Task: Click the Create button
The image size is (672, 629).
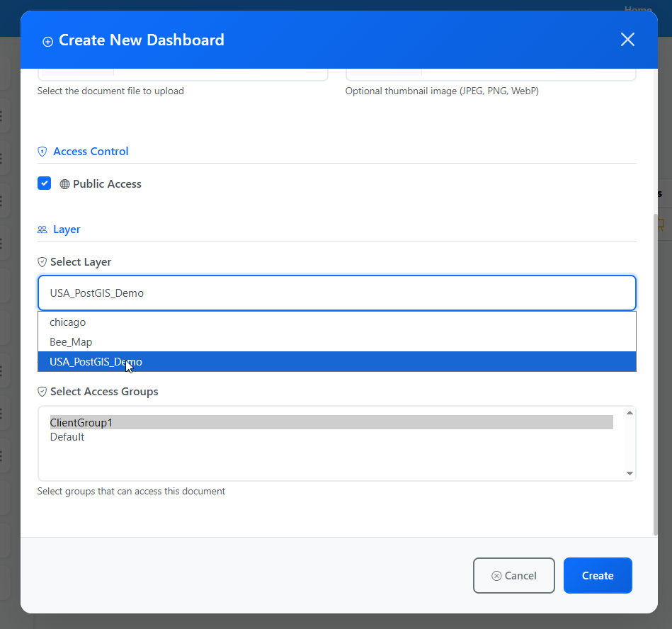Action: pos(598,575)
